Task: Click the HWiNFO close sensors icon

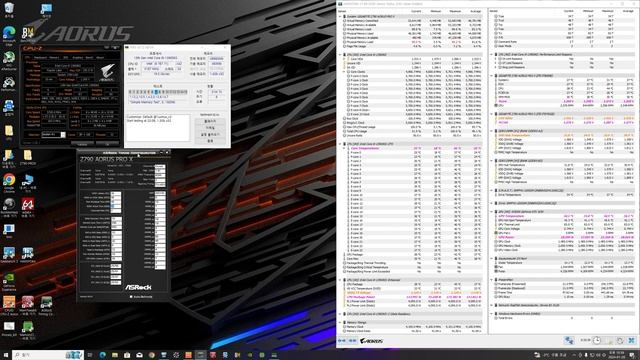Action: (632, 340)
